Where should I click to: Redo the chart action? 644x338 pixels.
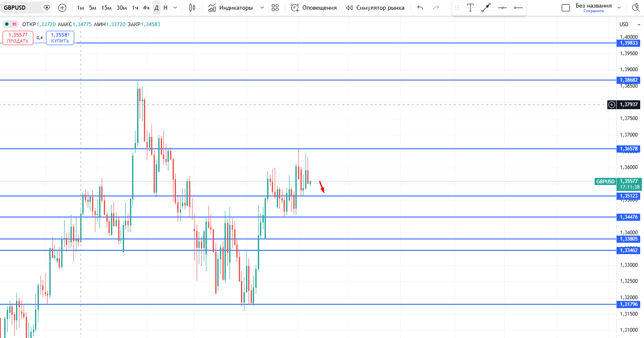(436, 8)
